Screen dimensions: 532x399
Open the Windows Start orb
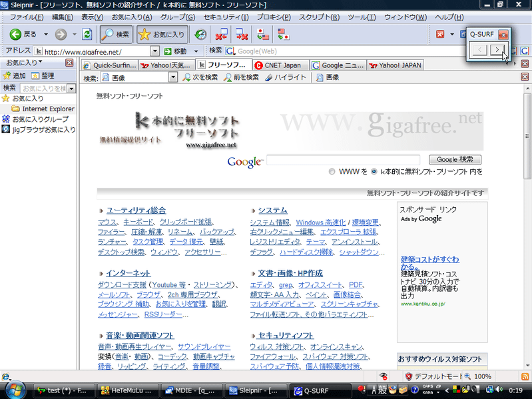coord(15,390)
